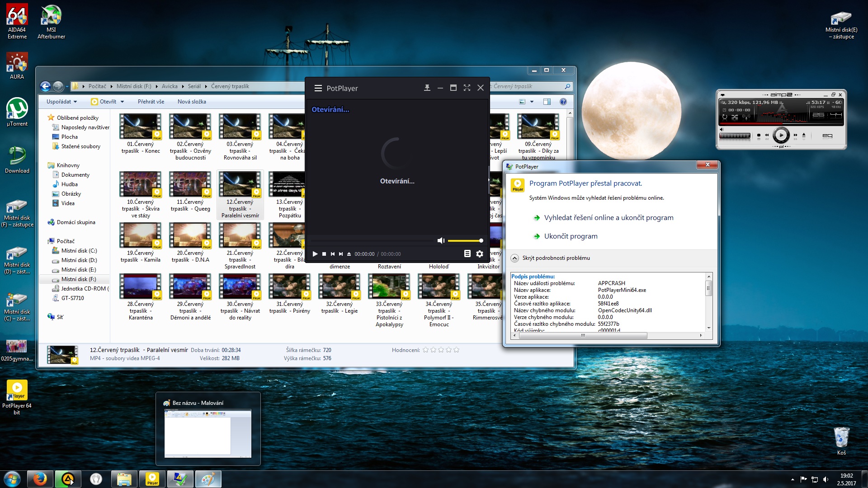Adjust PotPlayer yellow volume slider

466,241
